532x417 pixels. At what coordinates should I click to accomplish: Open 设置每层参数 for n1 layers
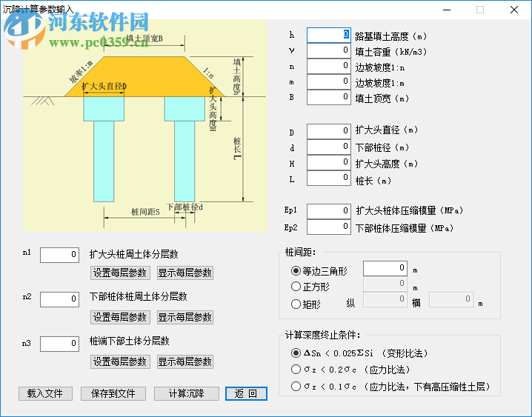point(120,273)
